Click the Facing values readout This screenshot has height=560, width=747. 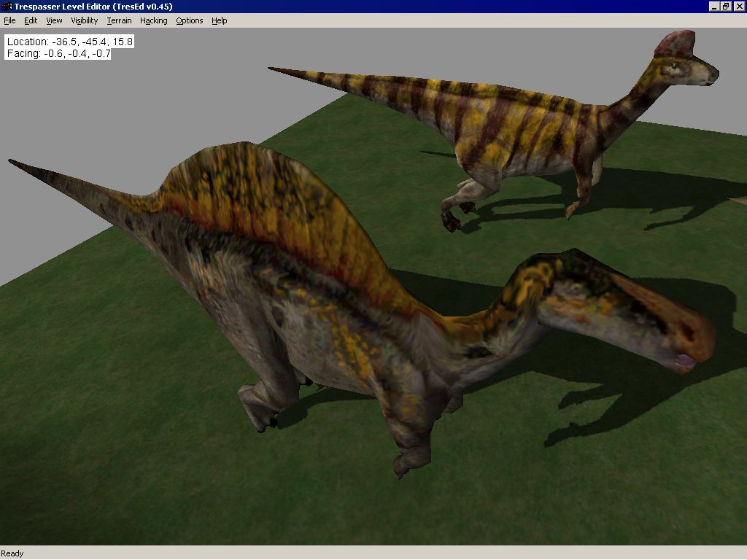point(58,53)
